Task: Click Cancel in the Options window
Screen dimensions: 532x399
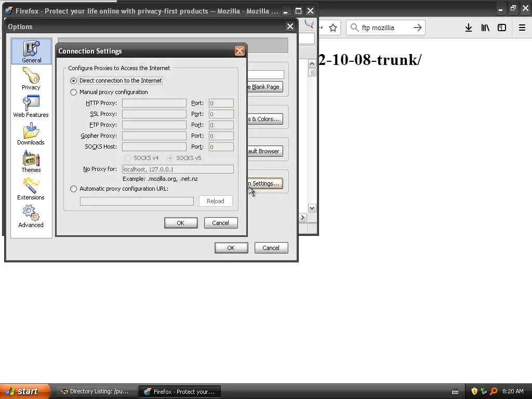Action: point(271,248)
